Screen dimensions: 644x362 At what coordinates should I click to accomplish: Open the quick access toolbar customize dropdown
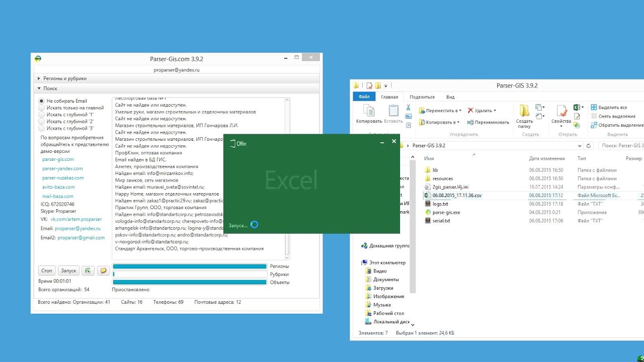386,86
